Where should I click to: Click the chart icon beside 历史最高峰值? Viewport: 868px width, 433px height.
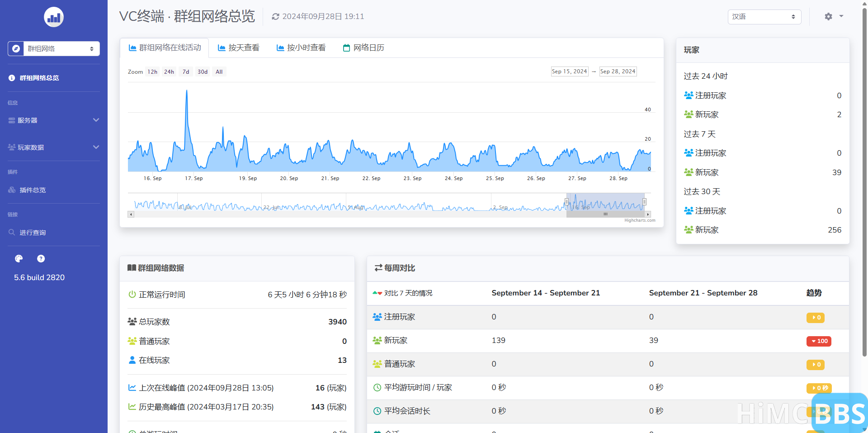click(132, 407)
